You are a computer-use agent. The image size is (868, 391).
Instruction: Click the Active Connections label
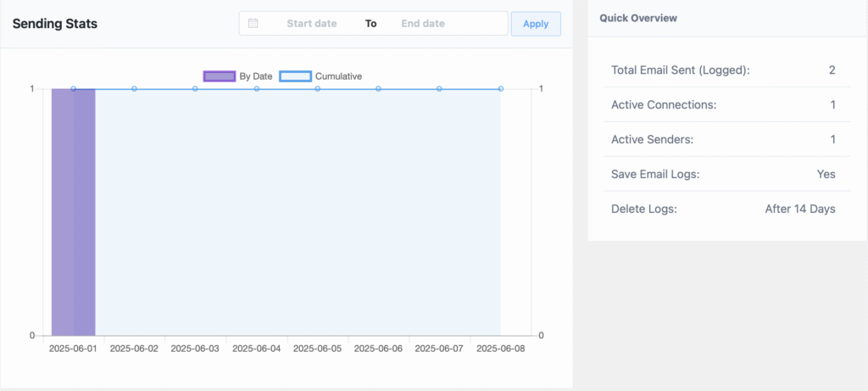tap(664, 104)
